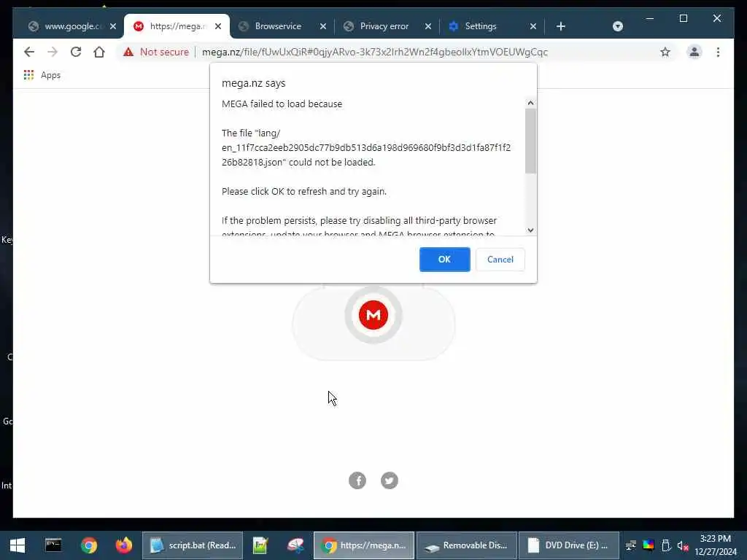Close the Browservice tab
This screenshot has height=560, width=747.
(x=323, y=26)
